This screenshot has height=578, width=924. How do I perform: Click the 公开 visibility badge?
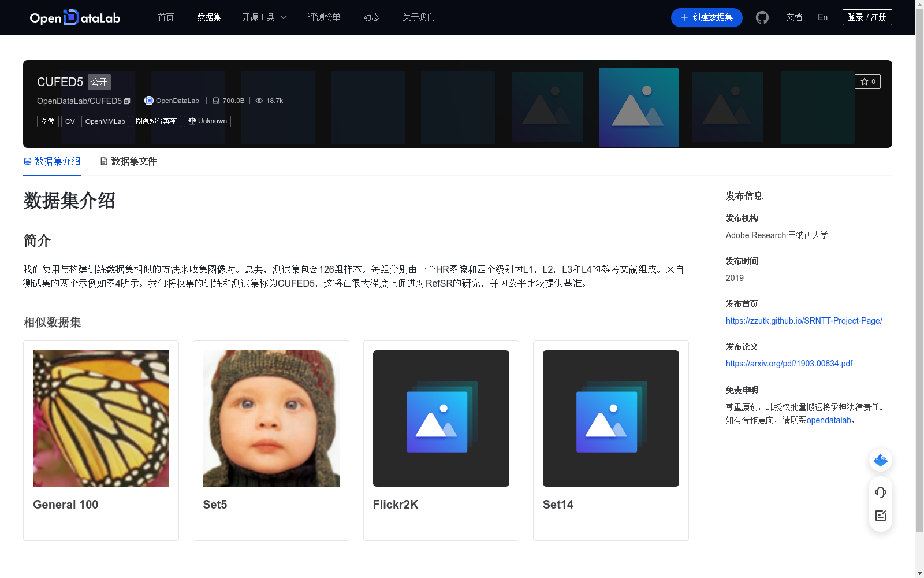pos(99,82)
